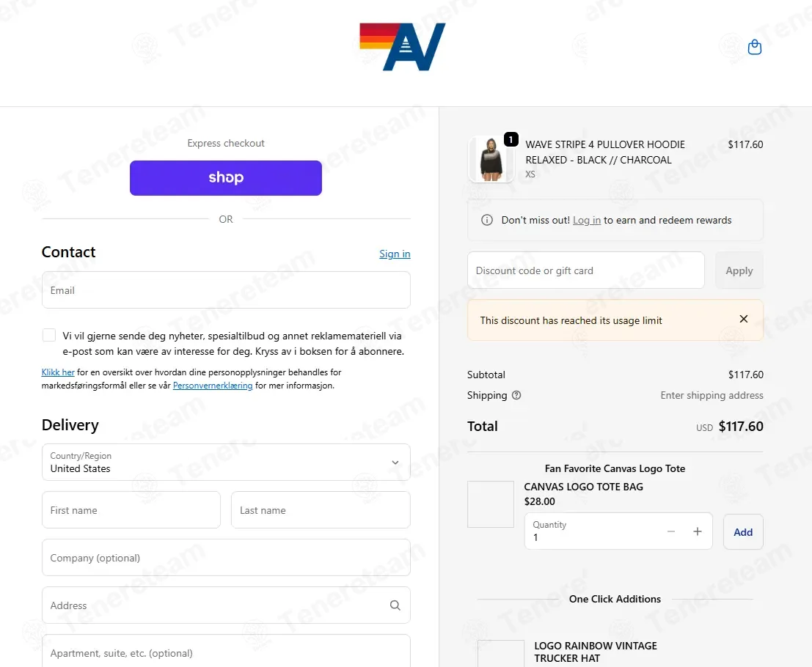Dismiss the discount usage limit message

tap(743, 320)
